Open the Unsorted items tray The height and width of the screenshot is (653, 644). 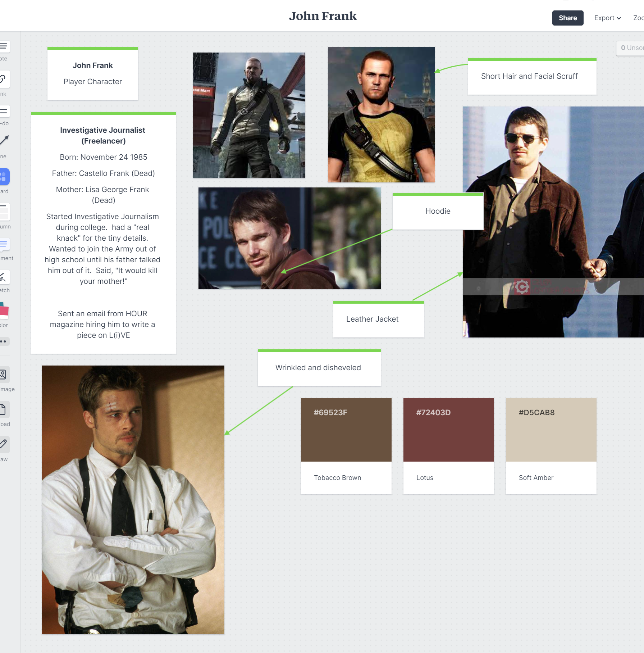(631, 48)
